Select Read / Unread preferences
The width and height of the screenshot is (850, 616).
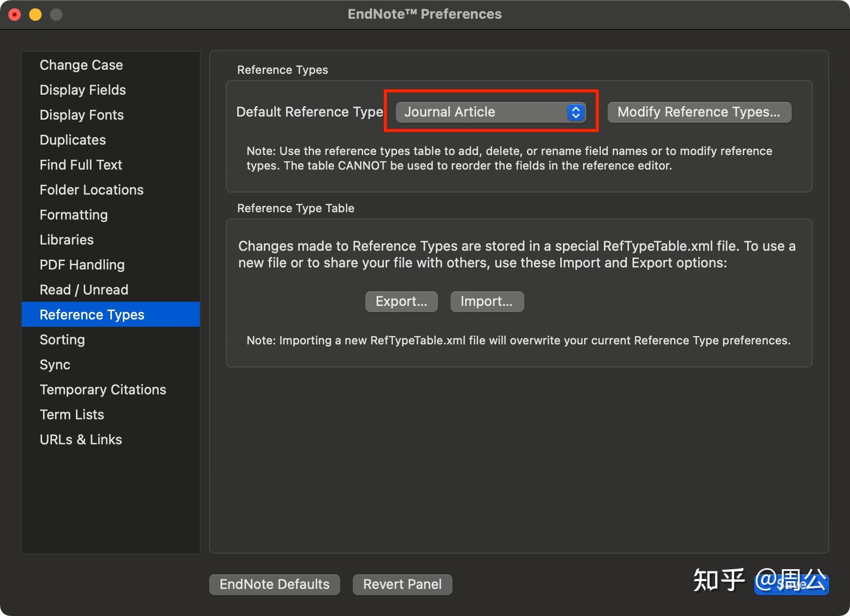click(84, 289)
